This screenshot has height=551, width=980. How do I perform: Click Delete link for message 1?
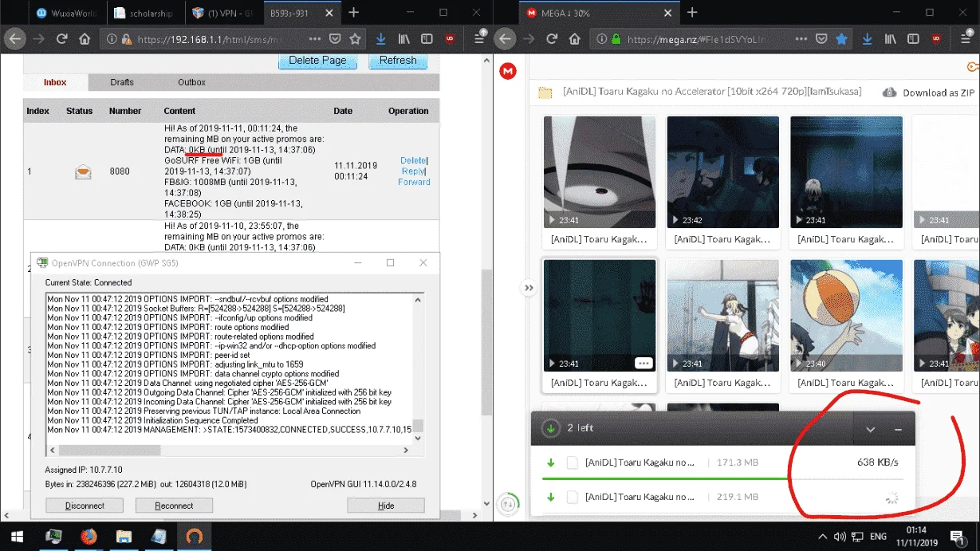click(x=413, y=160)
